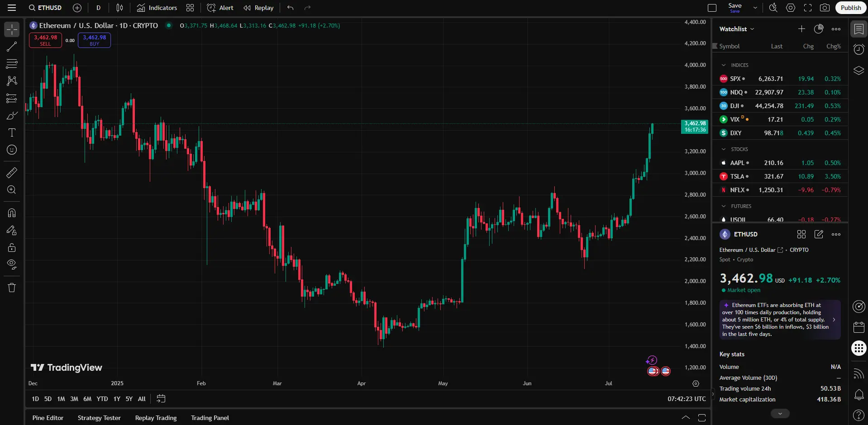Start bar Replay mode

[x=258, y=8]
